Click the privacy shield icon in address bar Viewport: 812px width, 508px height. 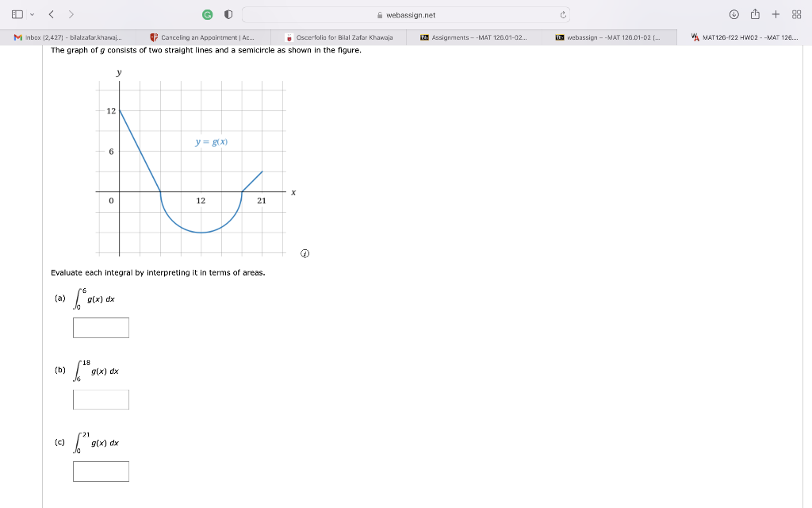tap(228, 13)
